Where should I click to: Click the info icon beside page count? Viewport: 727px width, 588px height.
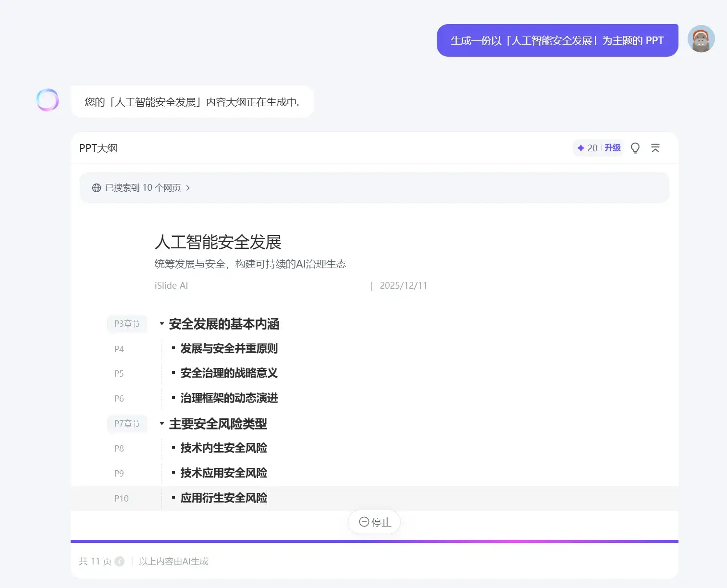(x=120, y=561)
